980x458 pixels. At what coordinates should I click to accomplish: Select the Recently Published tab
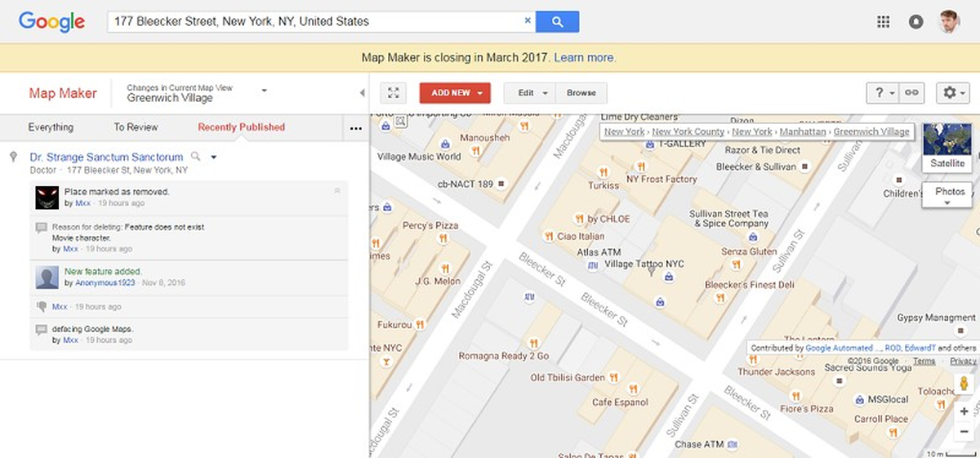(241, 127)
